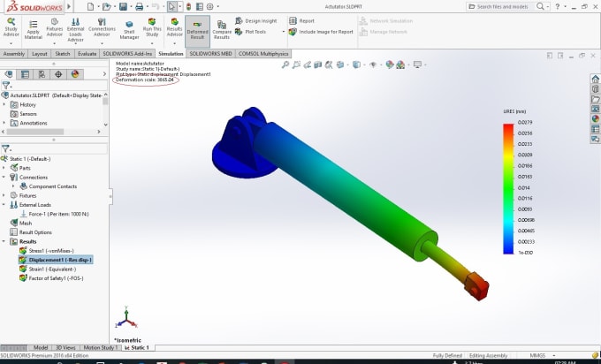Launch Shell Manager
601x364 pixels.
(x=129, y=30)
